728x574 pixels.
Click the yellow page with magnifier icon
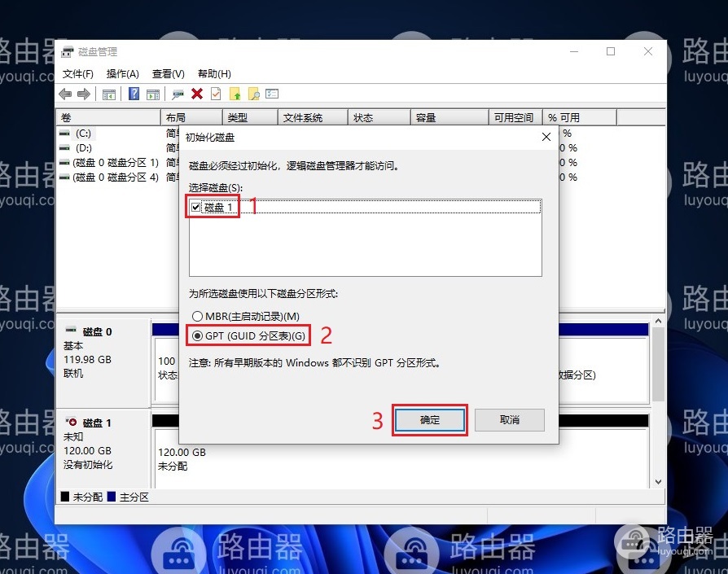coord(253,94)
